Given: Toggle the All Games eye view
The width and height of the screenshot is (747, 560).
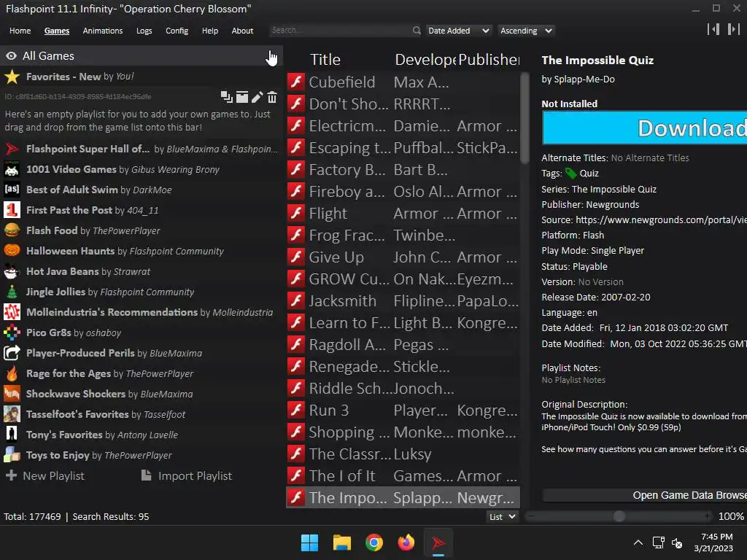Looking at the screenshot, I should pos(12,56).
